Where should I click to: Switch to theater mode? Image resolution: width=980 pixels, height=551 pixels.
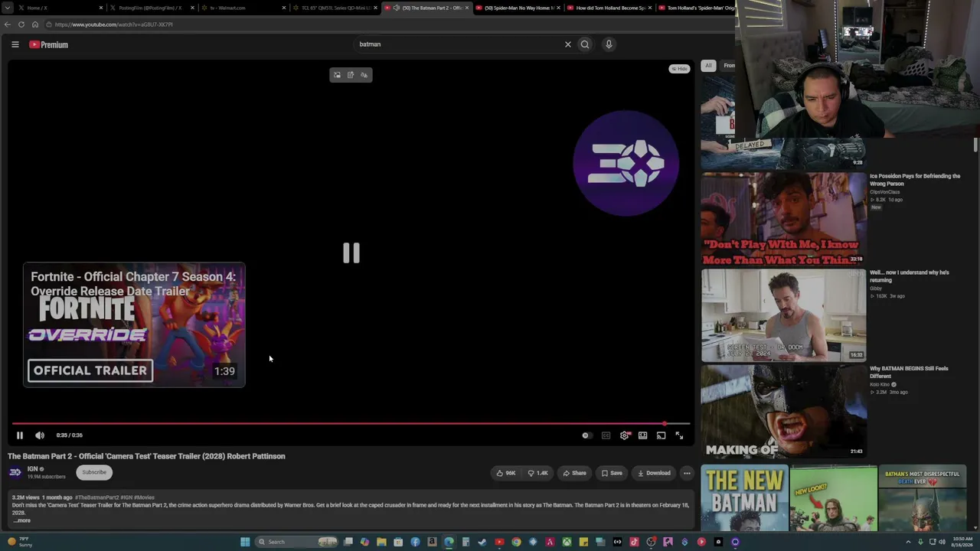pos(643,435)
